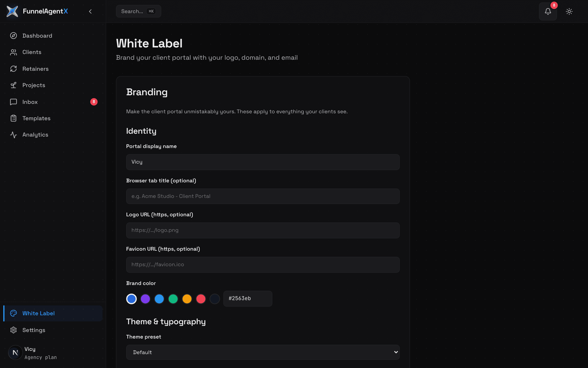Open the Retainers section
Screen dimensions: 588x368
[x=53, y=69]
